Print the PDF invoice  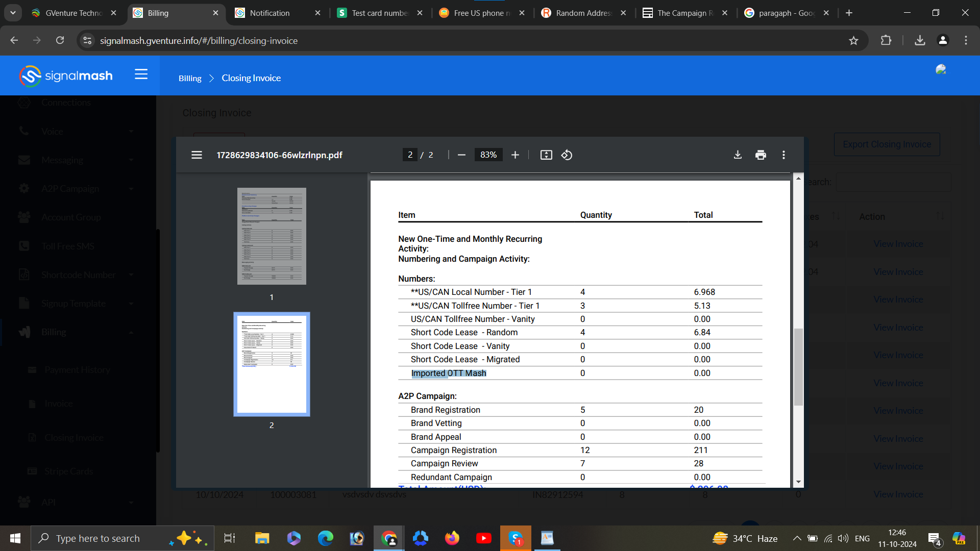coord(761,155)
